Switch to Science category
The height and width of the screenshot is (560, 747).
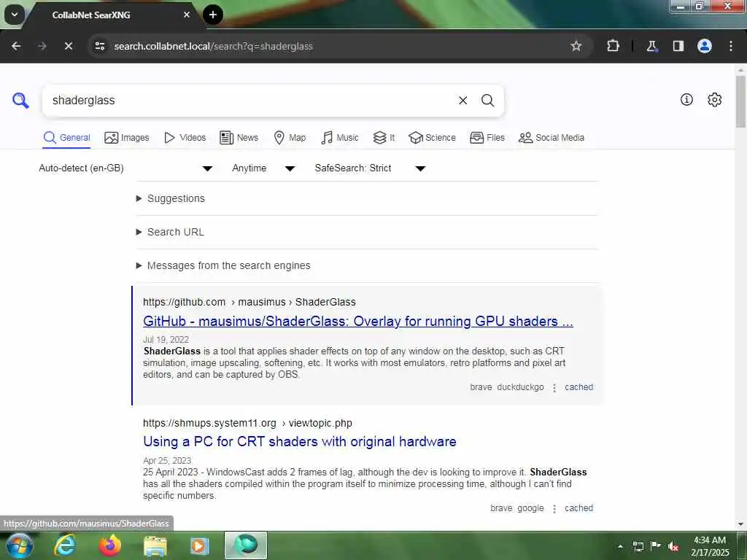[432, 138]
